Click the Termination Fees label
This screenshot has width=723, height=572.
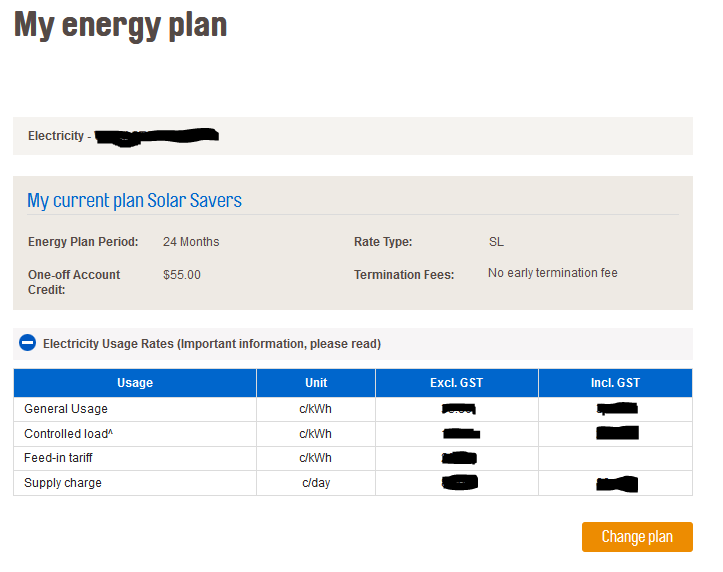pyautogui.click(x=404, y=275)
